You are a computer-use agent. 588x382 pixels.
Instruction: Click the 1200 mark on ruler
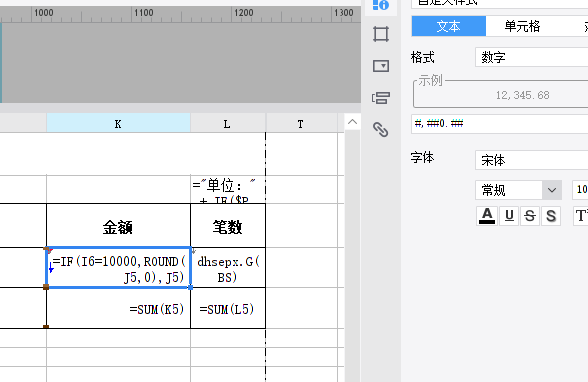coord(243,13)
